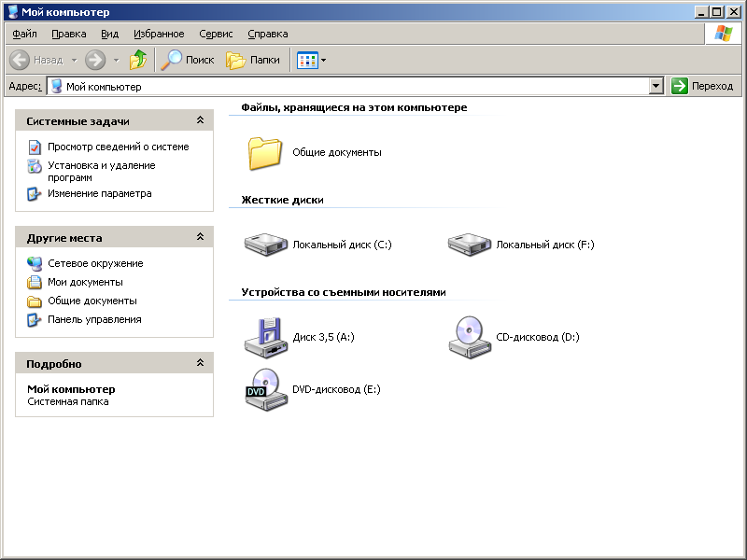Collapse the Другие места panel
The image size is (747, 560).
[200, 237]
